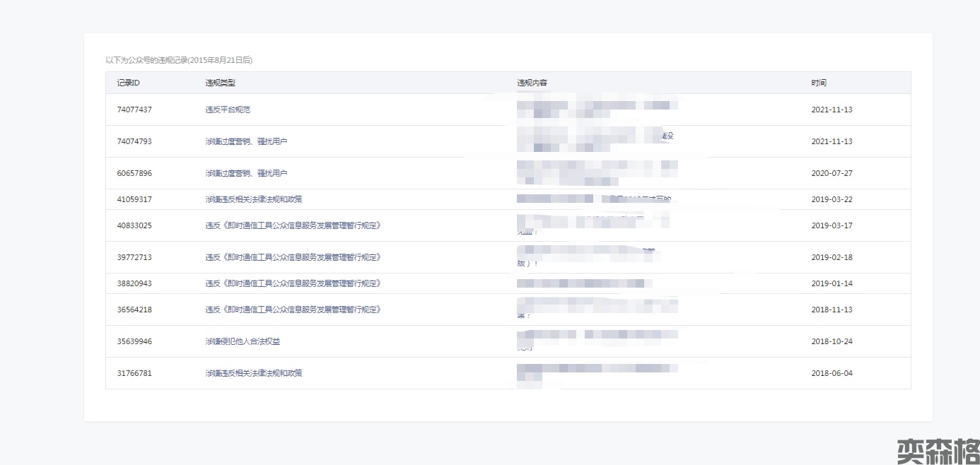
Task: Click the date 2018-06-04
Action: (832, 373)
